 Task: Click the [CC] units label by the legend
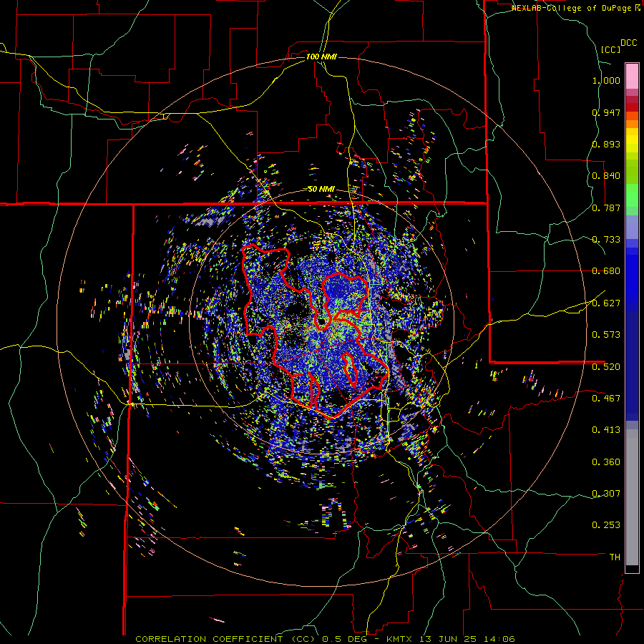(x=611, y=49)
